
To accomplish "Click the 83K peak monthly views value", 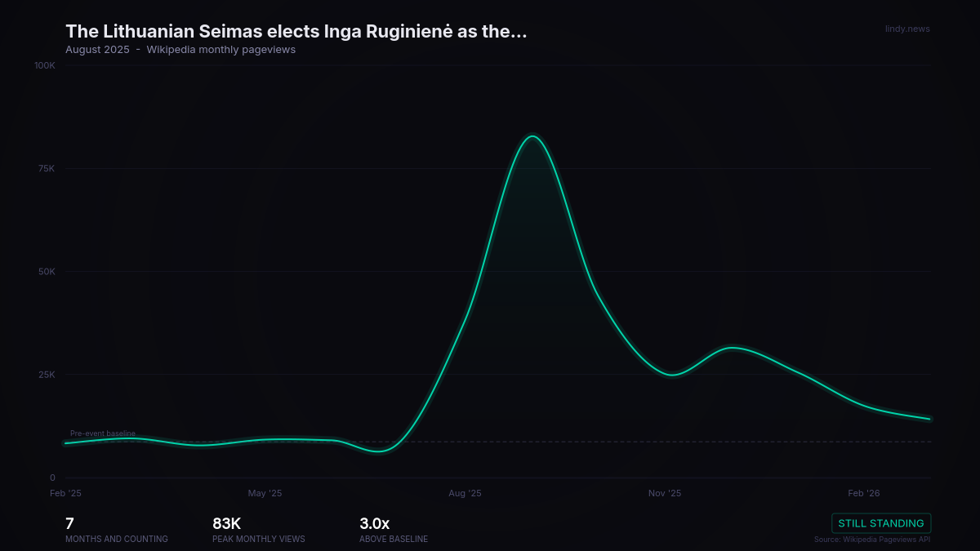I will 226,524.
